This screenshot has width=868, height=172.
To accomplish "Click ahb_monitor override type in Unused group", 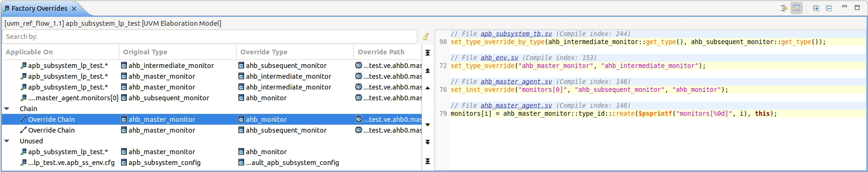I will coord(266,152).
